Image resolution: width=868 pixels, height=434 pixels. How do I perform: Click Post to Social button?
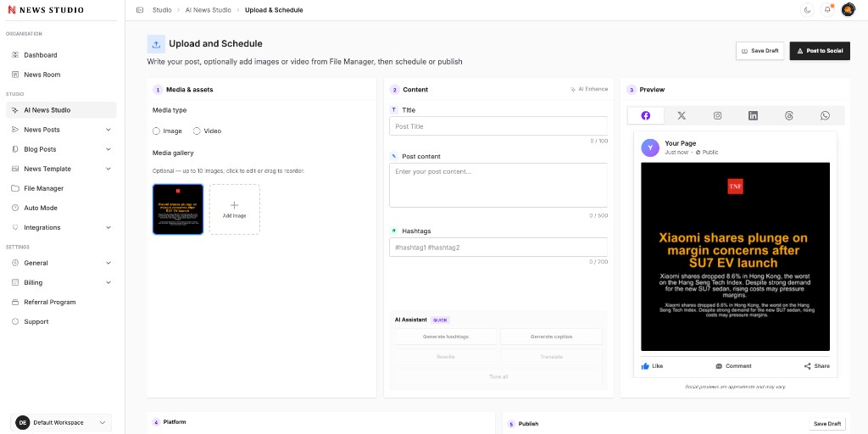click(820, 51)
